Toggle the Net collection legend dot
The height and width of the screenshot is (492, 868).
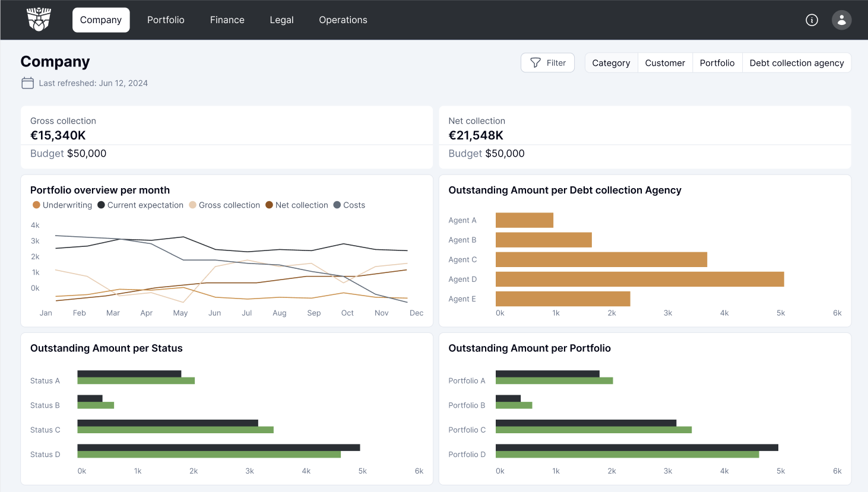(269, 205)
